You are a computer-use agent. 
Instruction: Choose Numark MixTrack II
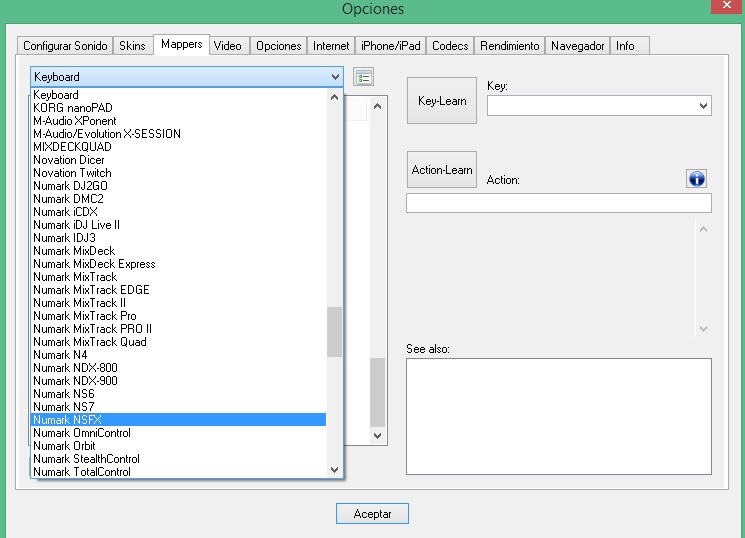click(179, 303)
